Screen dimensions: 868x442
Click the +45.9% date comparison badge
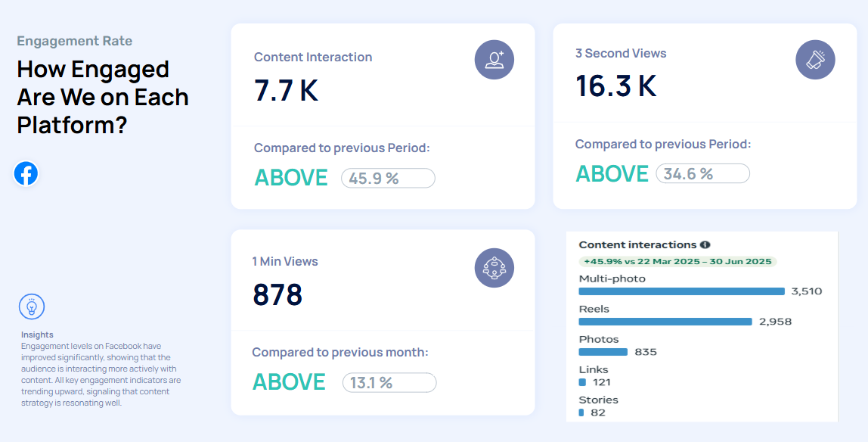(x=677, y=261)
